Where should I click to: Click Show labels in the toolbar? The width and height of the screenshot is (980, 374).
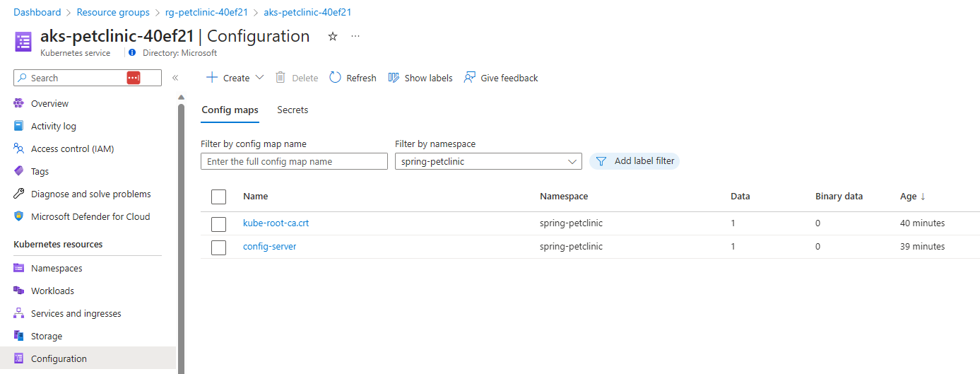(420, 78)
